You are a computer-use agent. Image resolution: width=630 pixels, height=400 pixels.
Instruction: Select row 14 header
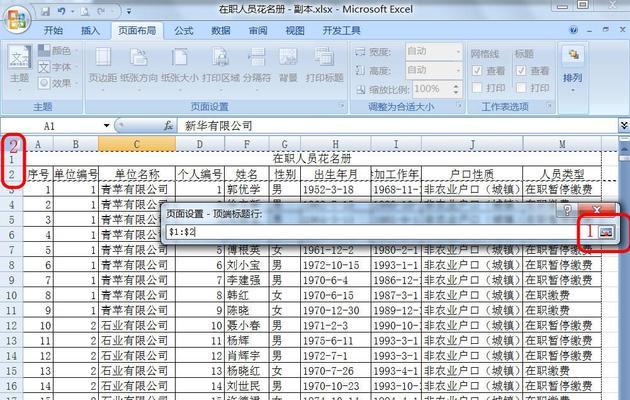click(x=11, y=356)
